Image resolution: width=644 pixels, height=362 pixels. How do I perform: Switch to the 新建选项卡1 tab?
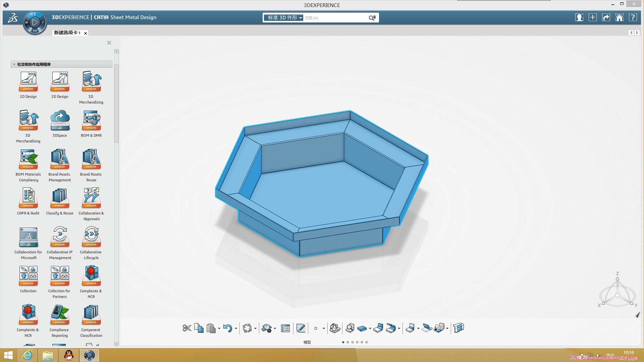[67, 33]
